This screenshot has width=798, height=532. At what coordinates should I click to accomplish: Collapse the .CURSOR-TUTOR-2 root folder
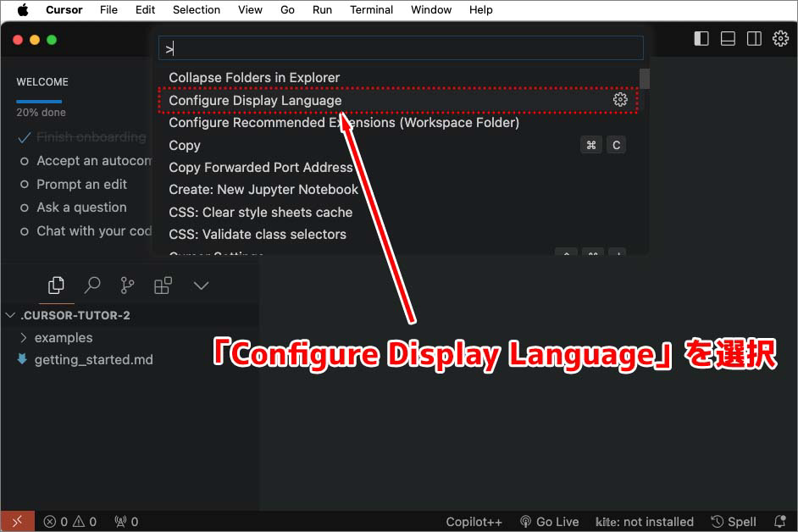point(11,315)
